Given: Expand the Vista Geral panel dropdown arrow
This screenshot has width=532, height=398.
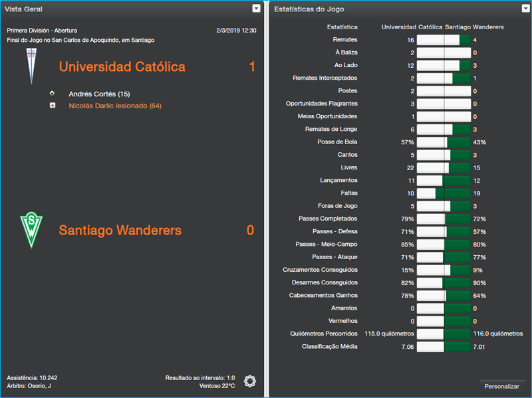Looking at the screenshot, I should pos(257,9).
